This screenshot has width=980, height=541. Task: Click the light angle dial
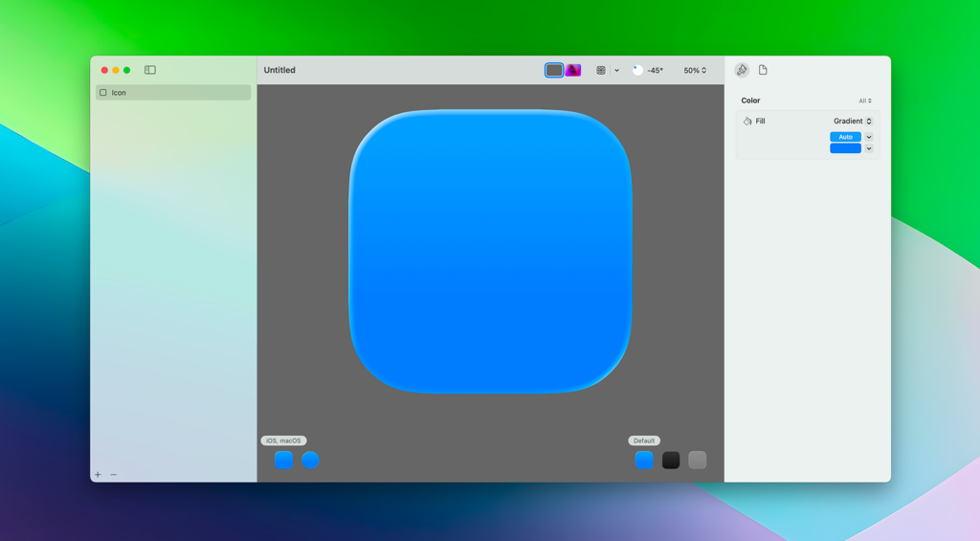pyautogui.click(x=637, y=70)
